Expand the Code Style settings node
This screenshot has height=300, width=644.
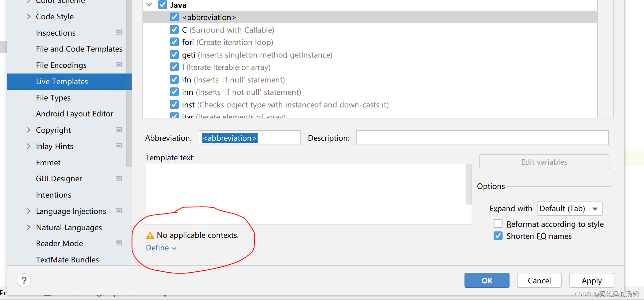click(29, 16)
